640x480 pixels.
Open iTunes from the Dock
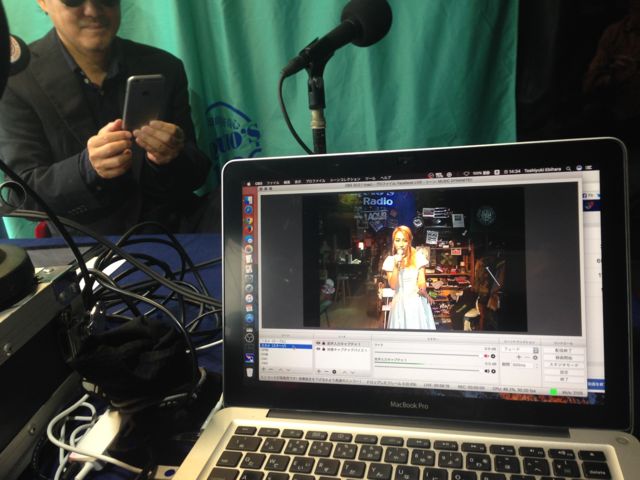(x=249, y=298)
